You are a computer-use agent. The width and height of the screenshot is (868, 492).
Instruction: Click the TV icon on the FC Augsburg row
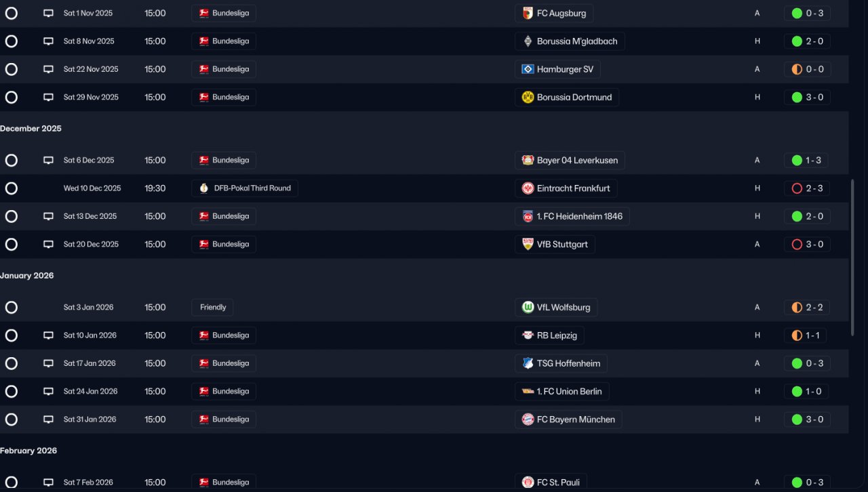coord(48,13)
